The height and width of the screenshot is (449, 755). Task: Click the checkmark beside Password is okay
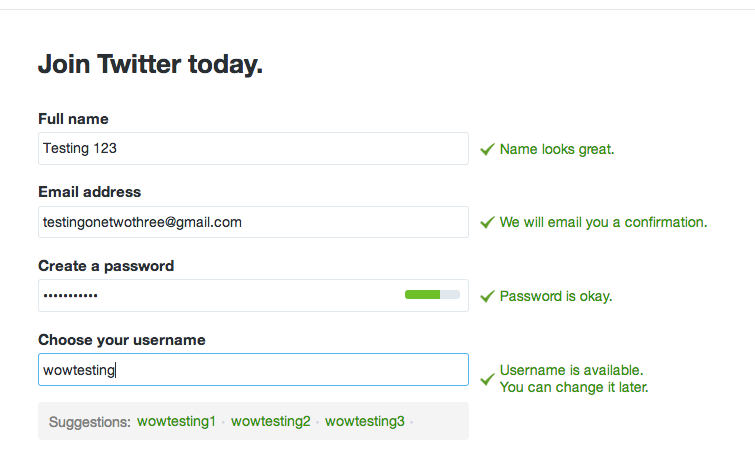pos(487,296)
